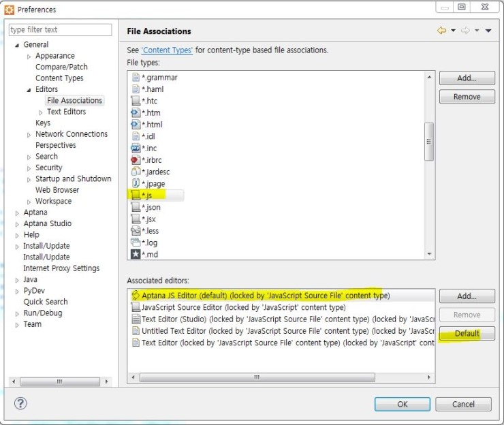Click associated editors scrollbar right arrow
Viewport: 504px width, 425px height.
click(429, 377)
